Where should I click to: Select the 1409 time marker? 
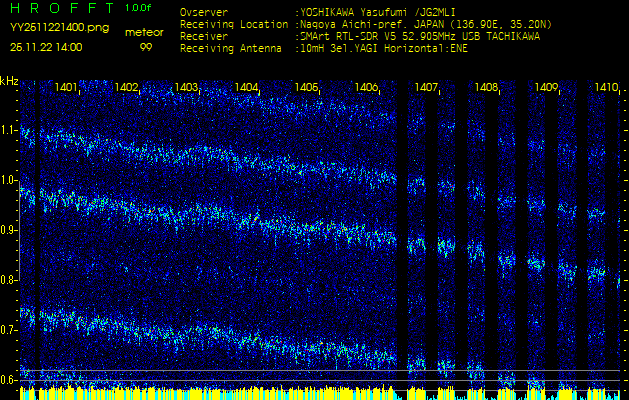(546, 88)
